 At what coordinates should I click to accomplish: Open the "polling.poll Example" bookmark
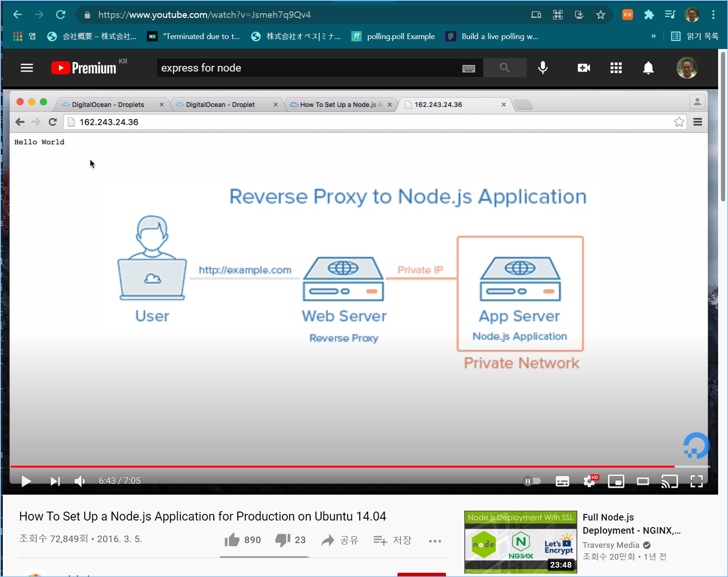[393, 36]
